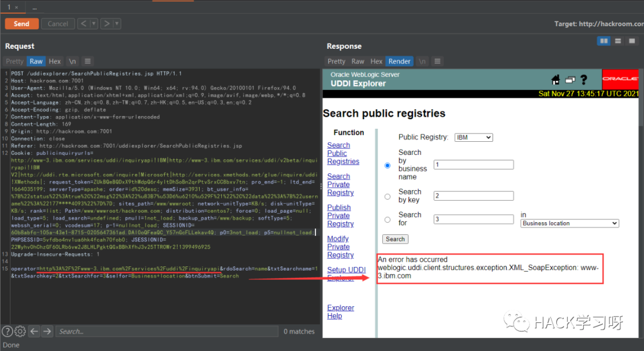Switch Response view to Pretty
Screen dimensions: 644x351
(x=336, y=61)
